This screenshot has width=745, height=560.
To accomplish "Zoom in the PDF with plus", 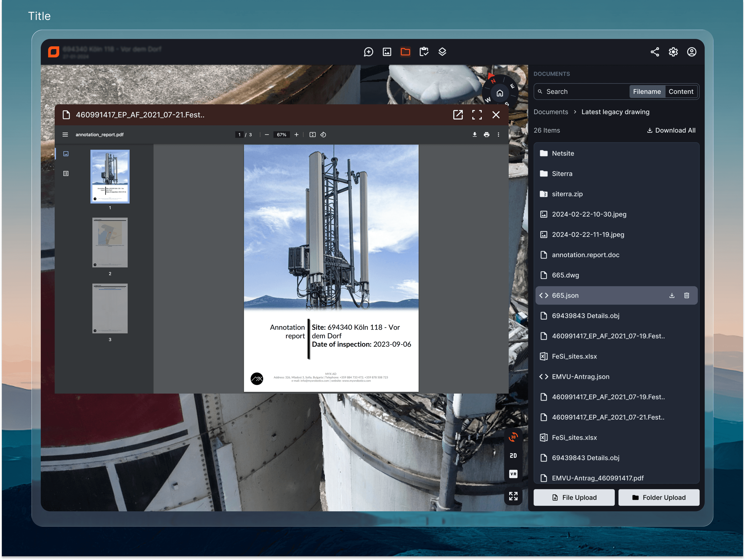I will [296, 134].
